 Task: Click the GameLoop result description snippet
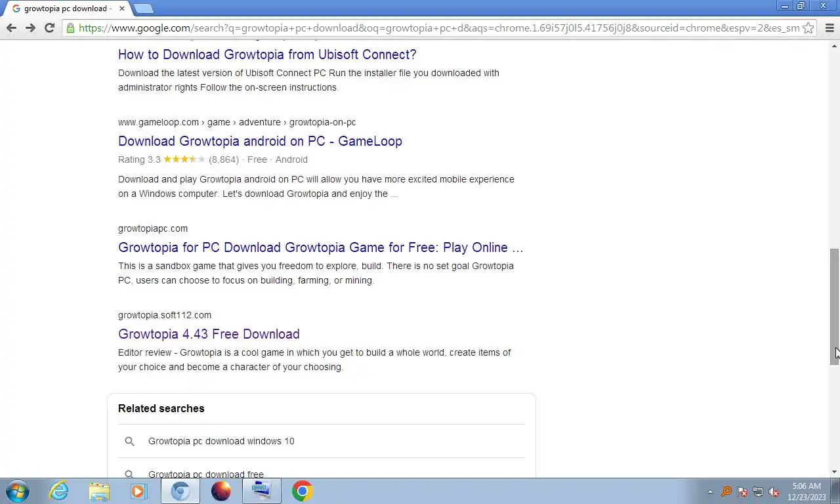tap(316, 186)
